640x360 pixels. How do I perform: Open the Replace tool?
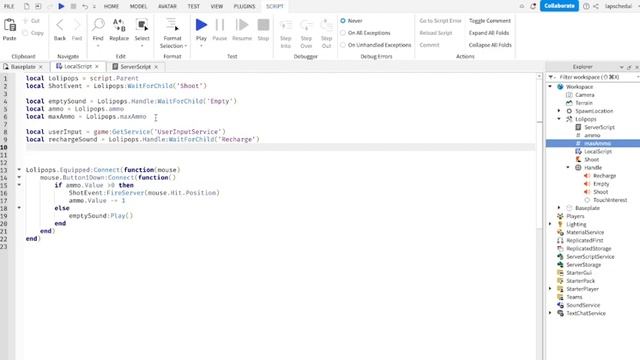coord(119,30)
